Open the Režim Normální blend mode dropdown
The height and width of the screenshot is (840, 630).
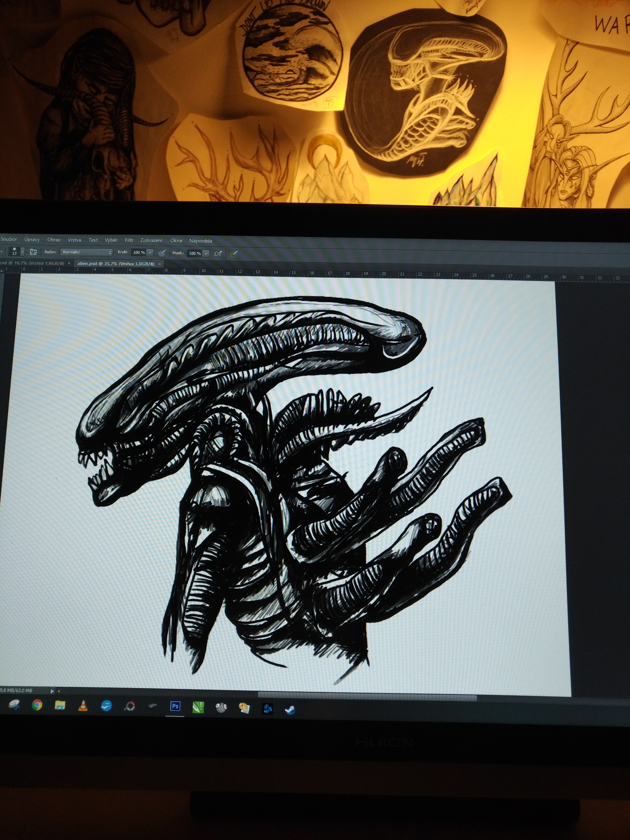(87, 252)
